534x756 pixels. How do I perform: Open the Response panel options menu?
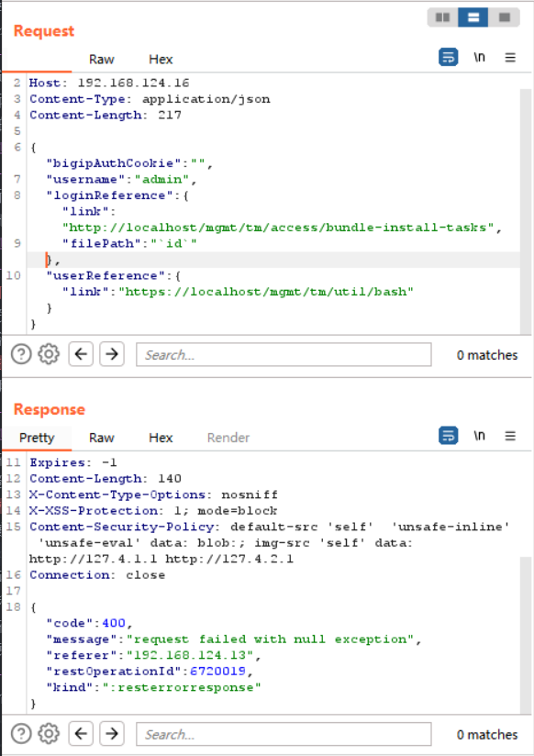(510, 436)
